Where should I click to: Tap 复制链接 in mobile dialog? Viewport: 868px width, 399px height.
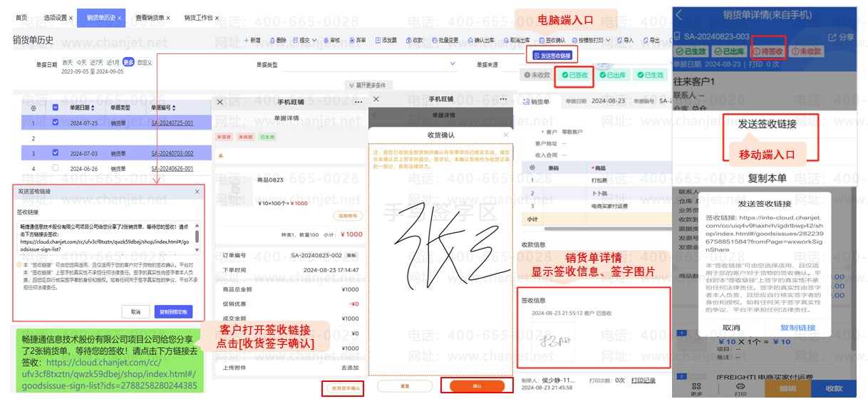[x=797, y=328]
